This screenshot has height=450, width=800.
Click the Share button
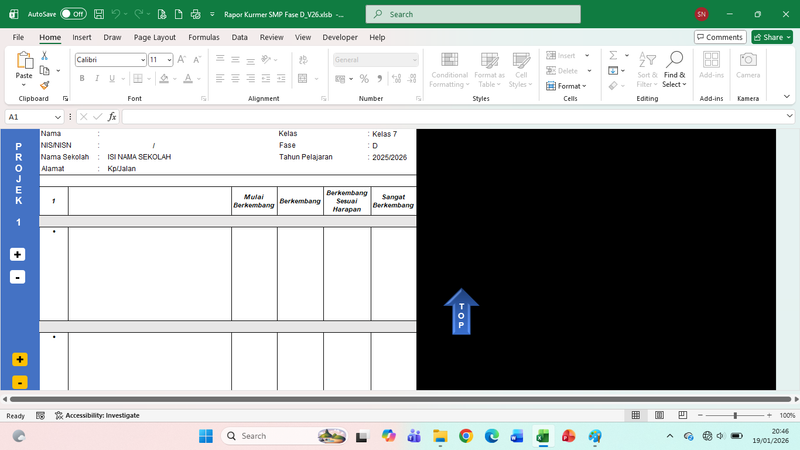(x=771, y=37)
